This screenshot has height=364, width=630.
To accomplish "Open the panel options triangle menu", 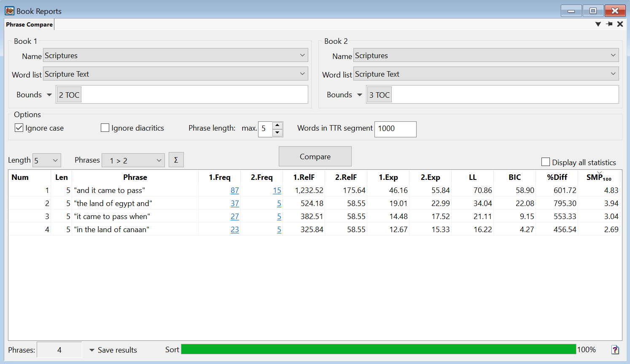I will [x=598, y=24].
